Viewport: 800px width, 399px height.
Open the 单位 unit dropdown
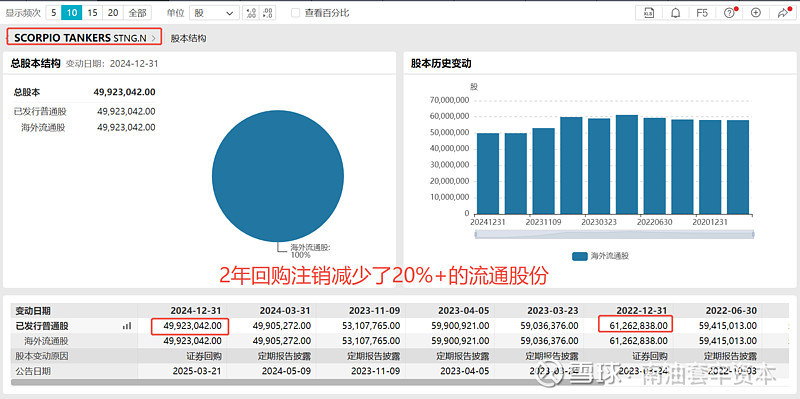pyautogui.click(x=214, y=13)
